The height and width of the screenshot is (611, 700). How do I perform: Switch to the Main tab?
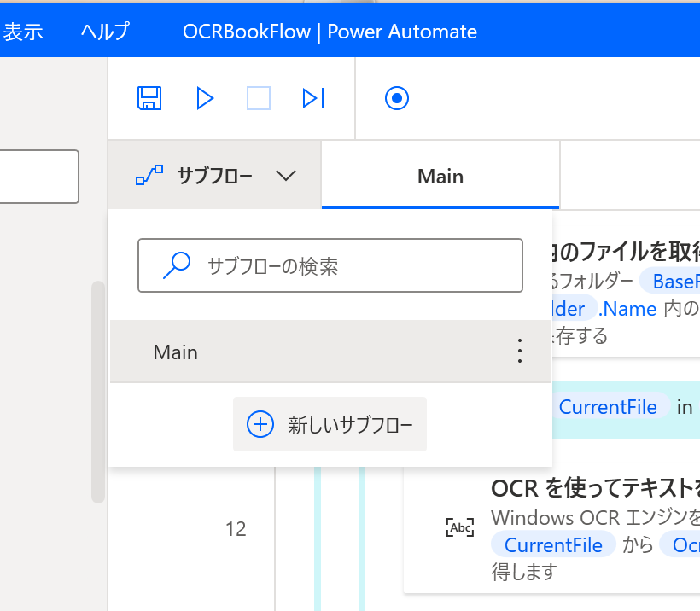440,177
